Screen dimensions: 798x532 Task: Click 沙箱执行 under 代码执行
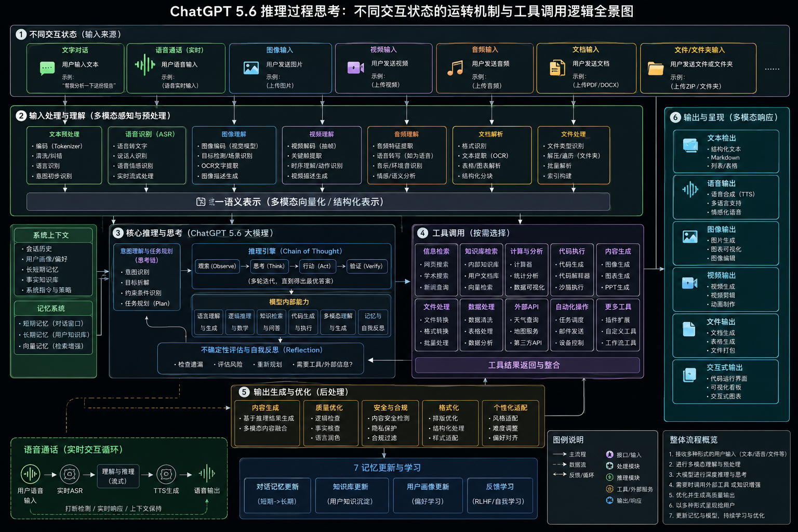(x=571, y=287)
